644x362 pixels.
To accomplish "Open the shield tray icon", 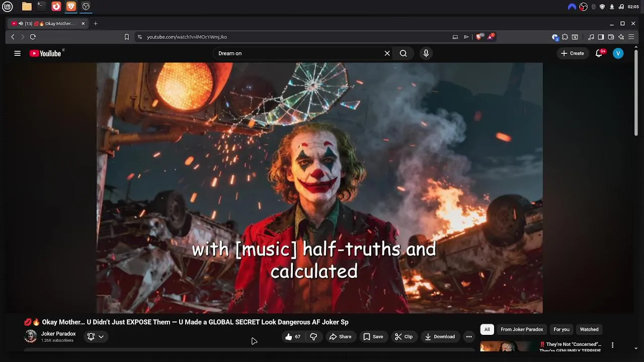I will 602,7.
